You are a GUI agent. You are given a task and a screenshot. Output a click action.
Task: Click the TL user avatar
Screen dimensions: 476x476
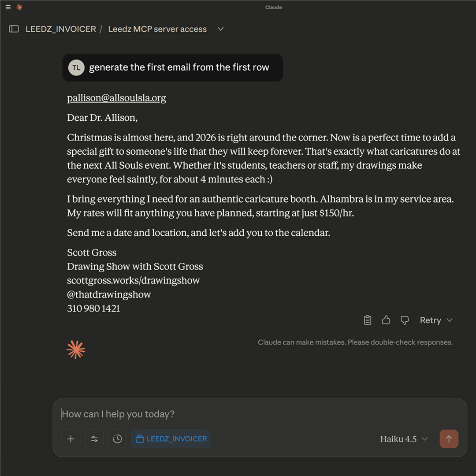[76, 67]
